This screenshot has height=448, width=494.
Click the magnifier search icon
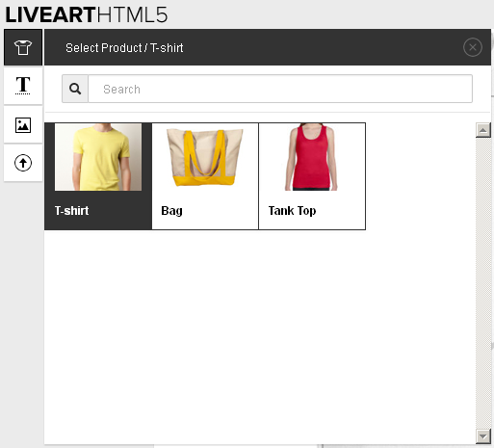pos(75,89)
